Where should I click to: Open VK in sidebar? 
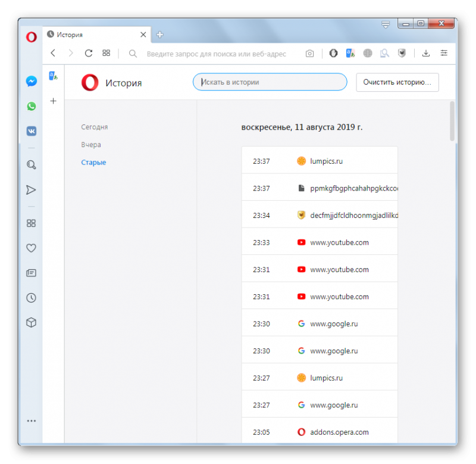pyautogui.click(x=32, y=131)
